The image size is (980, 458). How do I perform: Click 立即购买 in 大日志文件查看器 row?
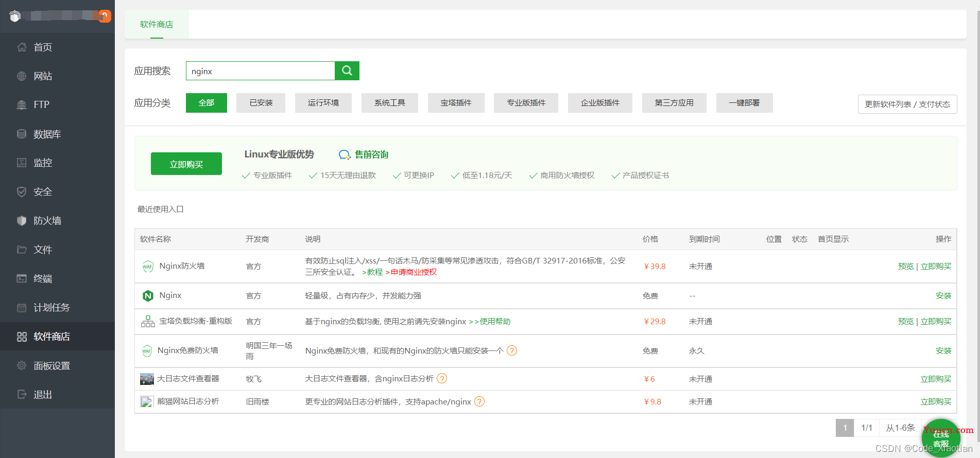point(936,379)
